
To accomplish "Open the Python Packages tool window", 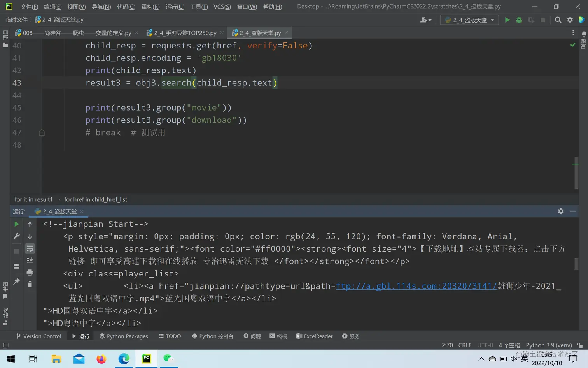I will tap(124, 336).
